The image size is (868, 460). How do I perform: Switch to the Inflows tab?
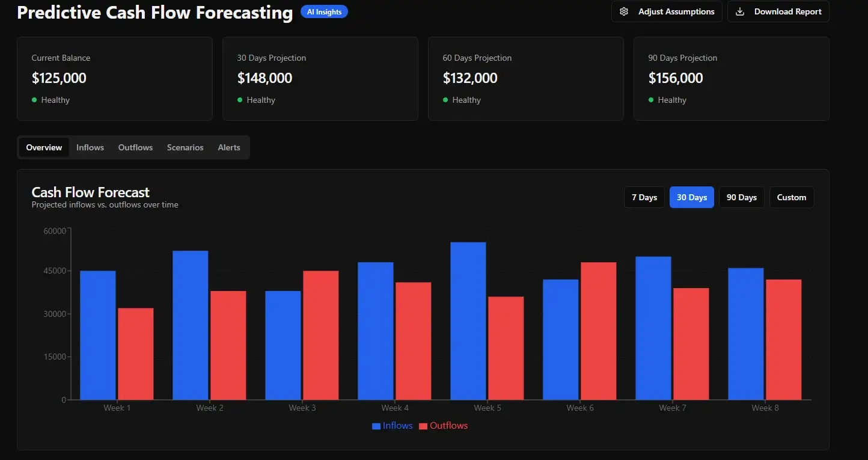tap(90, 147)
